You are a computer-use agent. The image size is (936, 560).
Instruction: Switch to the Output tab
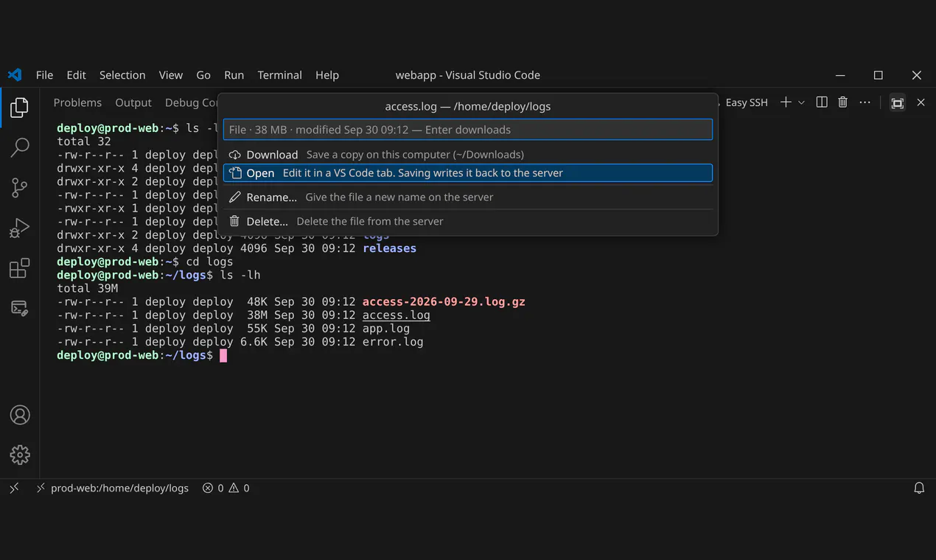click(x=133, y=102)
